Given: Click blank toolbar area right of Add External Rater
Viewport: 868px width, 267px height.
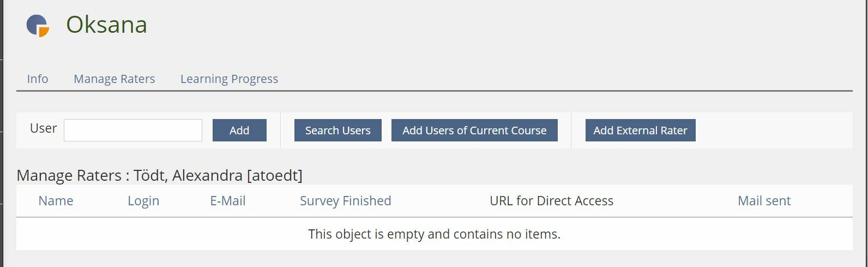Looking at the screenshot, I should 774,130.
